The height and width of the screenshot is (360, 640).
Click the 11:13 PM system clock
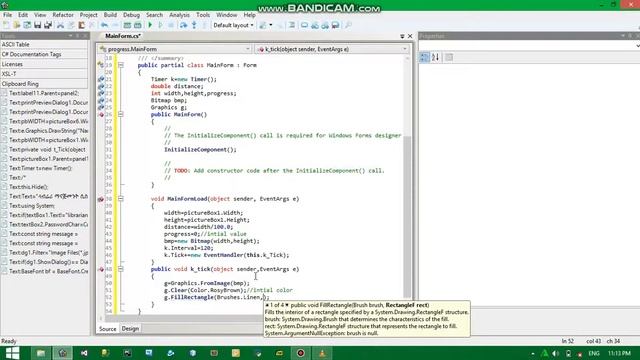[x=619, y=353]
